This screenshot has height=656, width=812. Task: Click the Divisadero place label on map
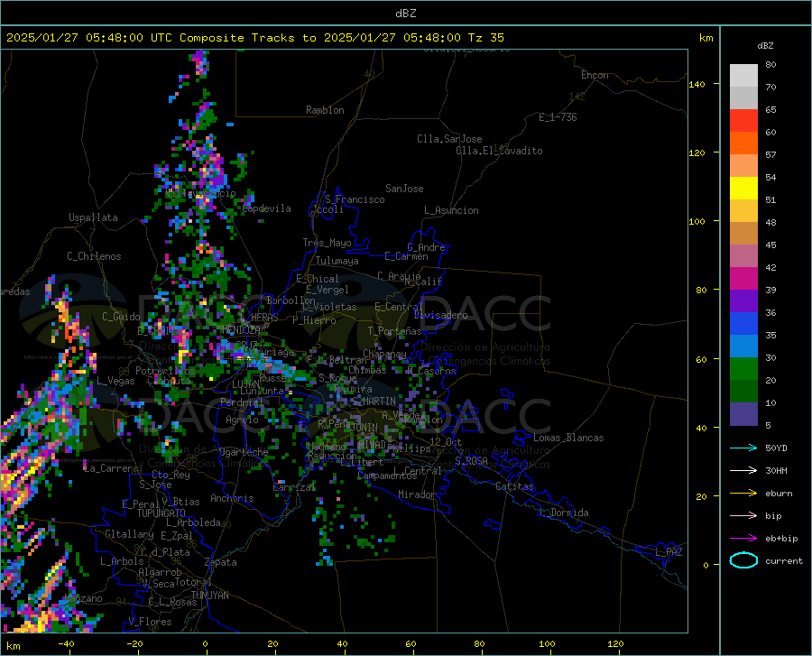[x=440, y=315]
